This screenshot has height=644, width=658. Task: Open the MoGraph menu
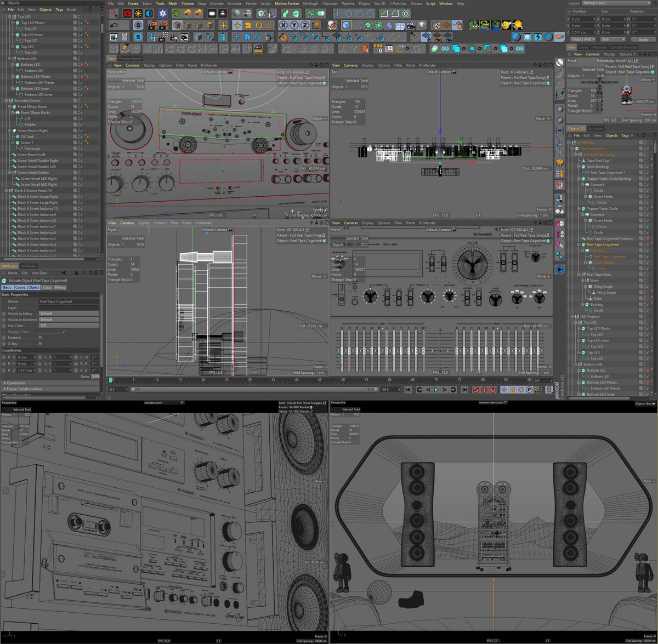[310, 3]
